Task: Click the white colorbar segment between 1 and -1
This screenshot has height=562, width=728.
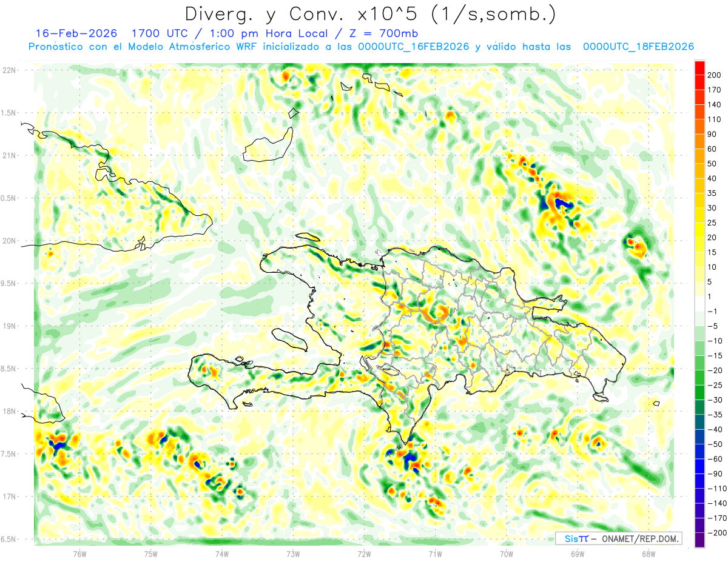Action: point(699,304)
